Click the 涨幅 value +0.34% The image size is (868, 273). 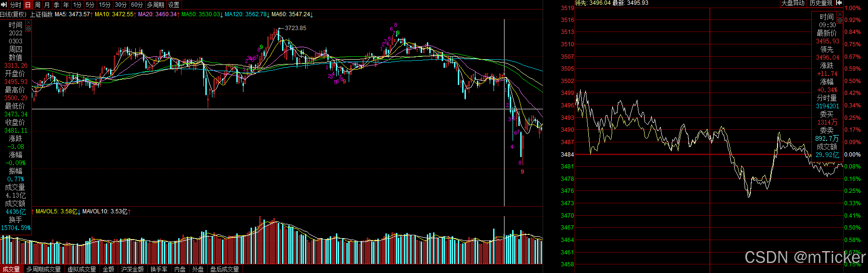(x=828, y=90)
